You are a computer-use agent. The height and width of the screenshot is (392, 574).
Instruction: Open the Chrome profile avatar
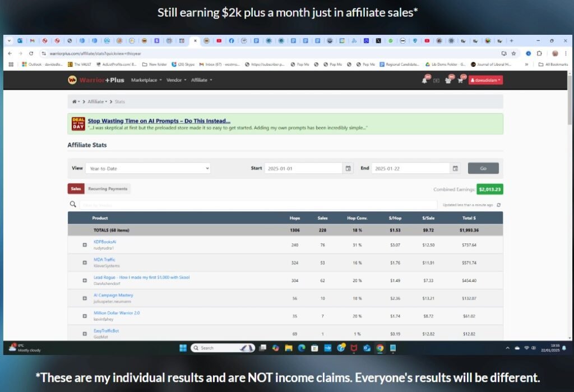[x=555, y=53]
